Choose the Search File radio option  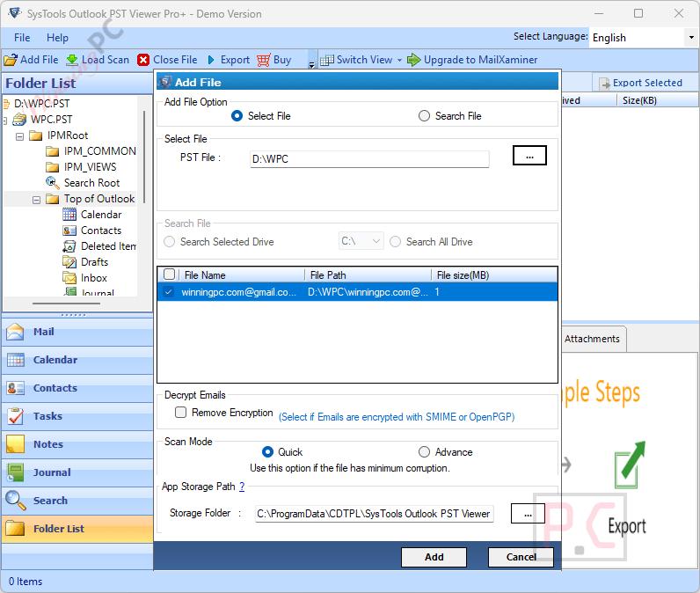coord(424,116)
